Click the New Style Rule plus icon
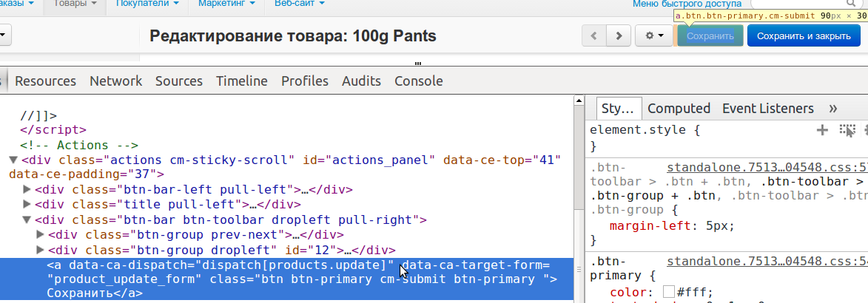868x303 pixels. pos(822,130)
